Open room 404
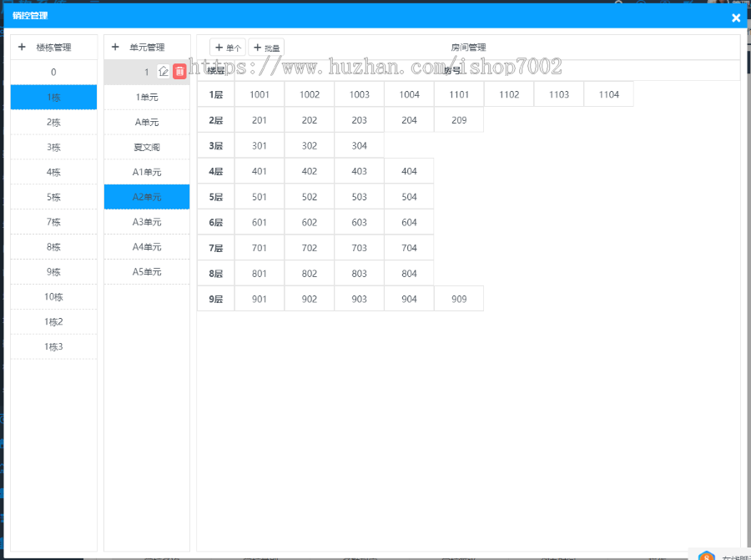Viewport: 751px width, 560px height. (409, 171)
